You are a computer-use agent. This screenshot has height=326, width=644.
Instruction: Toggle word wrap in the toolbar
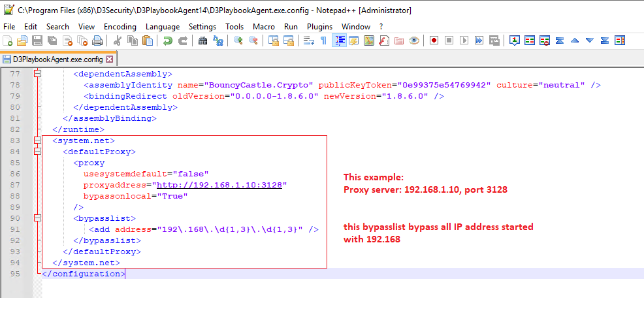point(308,41)
